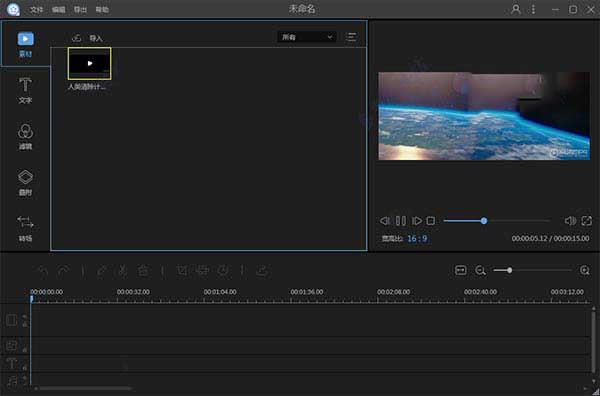Click the 导入 (Import) button
Viewport: 600px width, 396px height.
pyautogui.click(x=88, y=38)
